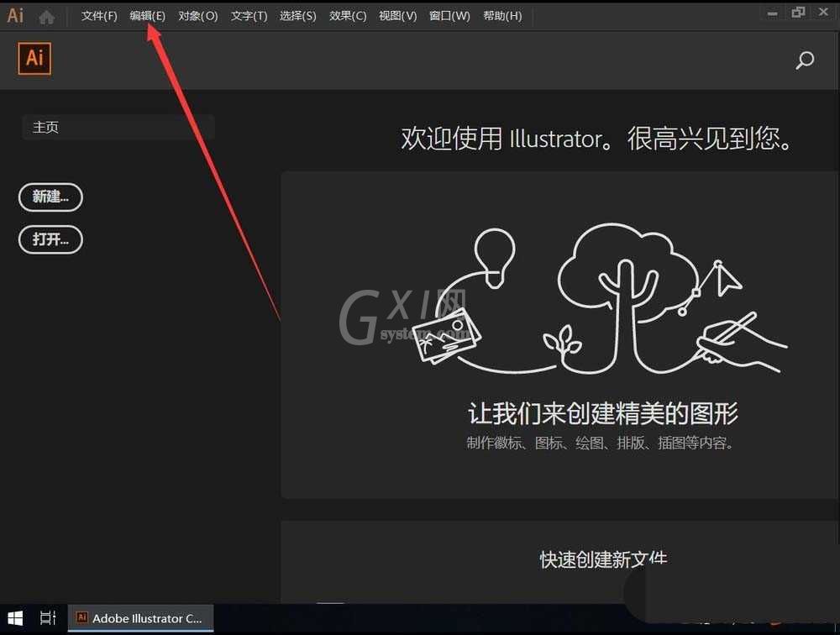Open the 帮助(H) menu
The height and width of the screenshot is (635, 840).
coord(502,16)
